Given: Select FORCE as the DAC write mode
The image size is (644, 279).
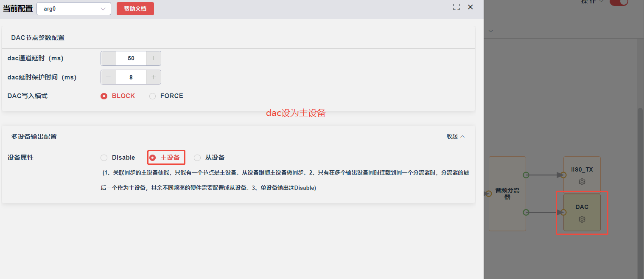Looking at the screenshot, I should (166, 96).
